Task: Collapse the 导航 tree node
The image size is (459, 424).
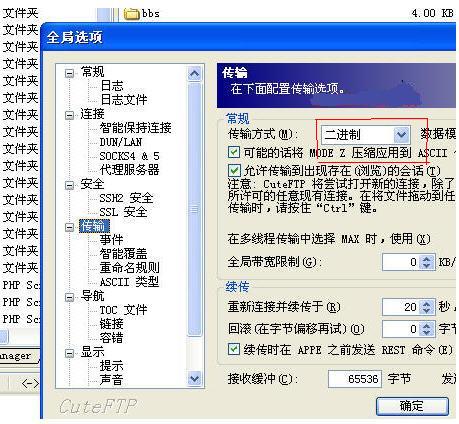Action: click(69, 297)
